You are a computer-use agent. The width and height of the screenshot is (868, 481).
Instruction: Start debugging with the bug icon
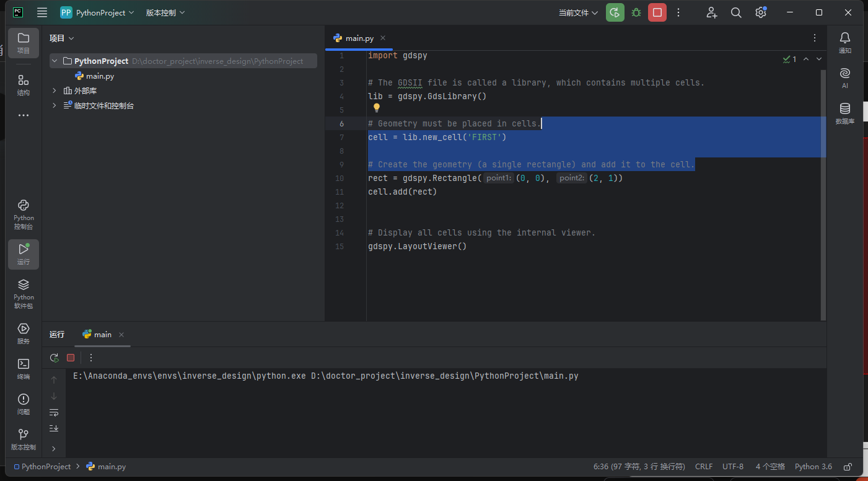(x=636, y=12)
